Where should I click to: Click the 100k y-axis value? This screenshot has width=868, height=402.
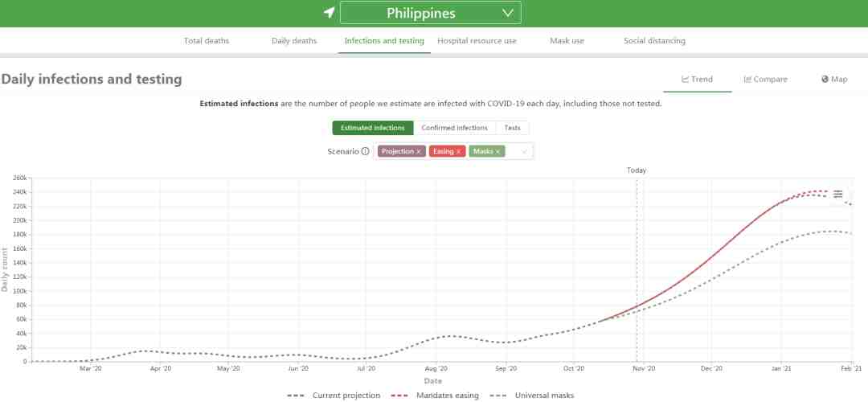coord(20,291)
